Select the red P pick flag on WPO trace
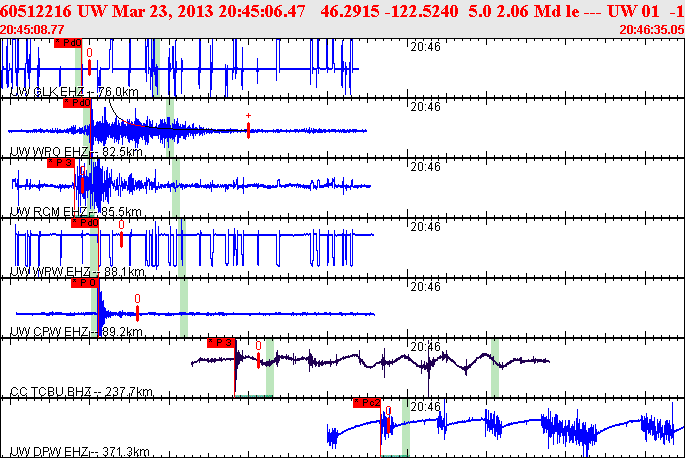Screen dimensions: 685x458 coord(77,103)
